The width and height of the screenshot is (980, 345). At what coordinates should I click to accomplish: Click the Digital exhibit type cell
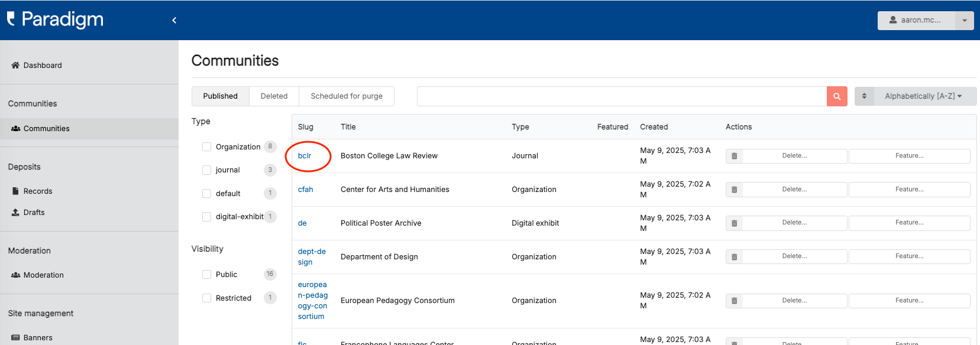pyautogui.click(x=535, y=223)
